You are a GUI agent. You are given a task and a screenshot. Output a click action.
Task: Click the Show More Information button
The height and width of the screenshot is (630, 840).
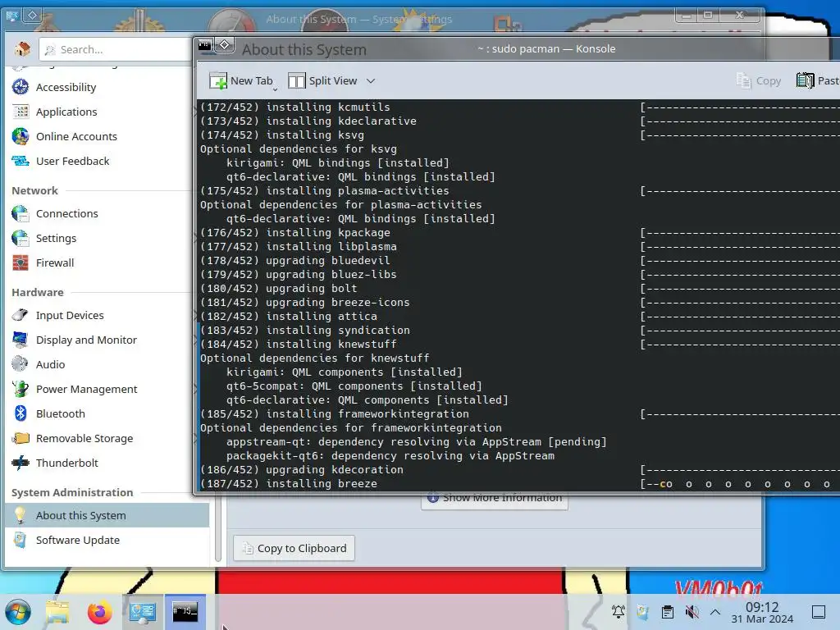(x=495, y=499)
